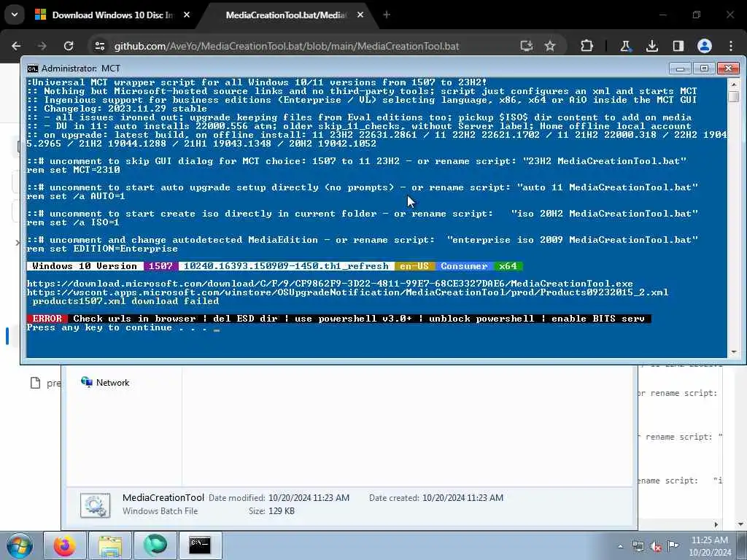
Task: Toggle the Chrome side panel
Action: [678, 46]
